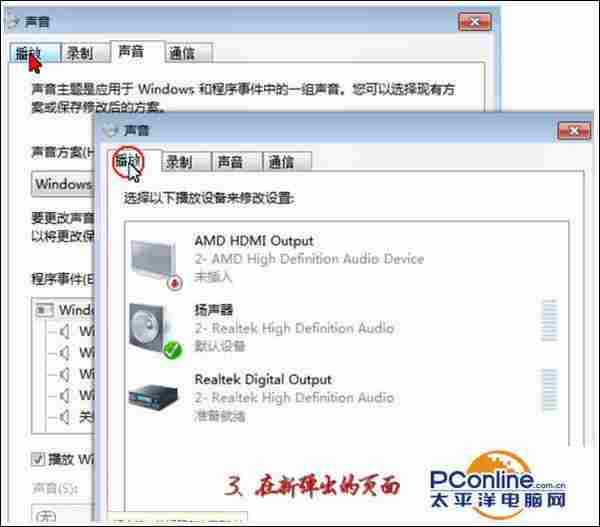This screenshot has width=600, height=527.
Task: Switch to 录制 tab in the front window
Action: click(179, 161)
